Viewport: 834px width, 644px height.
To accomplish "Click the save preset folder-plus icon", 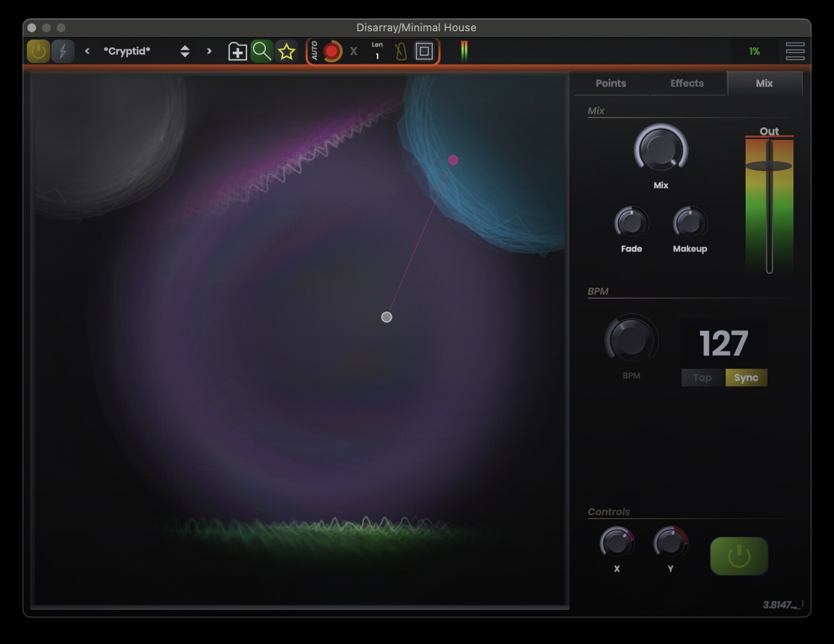I will [237, 52].
